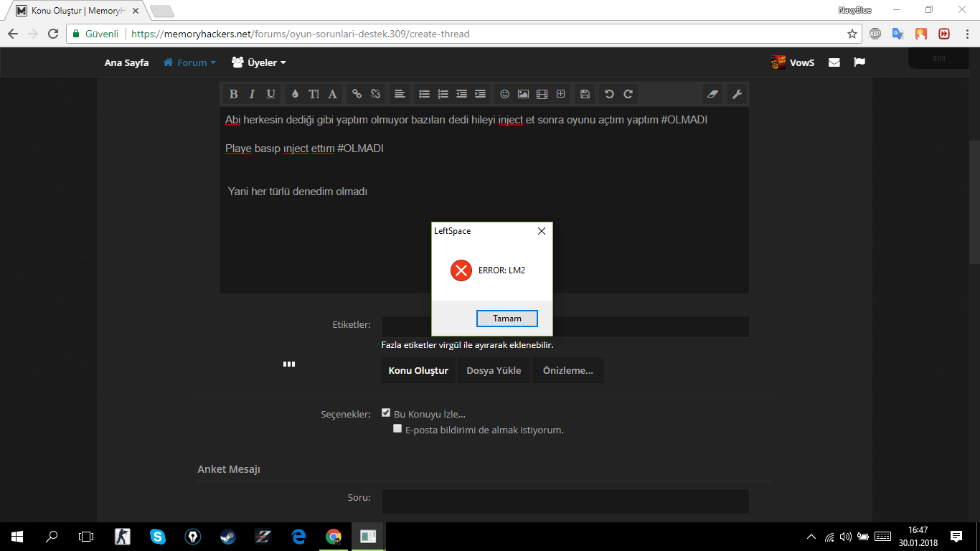Focus the Etiketler tags input field
The image size is (980, 551).
coord(565,326)
